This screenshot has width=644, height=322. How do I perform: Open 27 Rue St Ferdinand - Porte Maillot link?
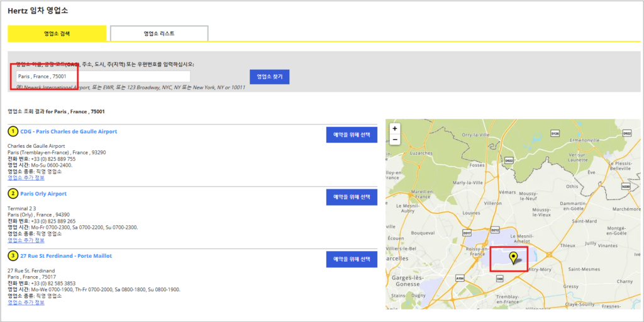[x=66, y=256]
